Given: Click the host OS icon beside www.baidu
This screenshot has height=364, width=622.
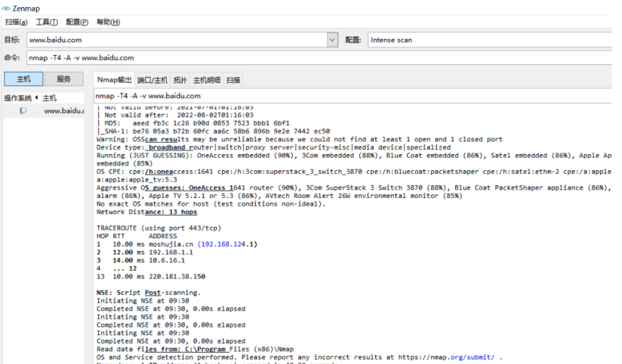Looking at the screenshot, I should tap(23, 111).
